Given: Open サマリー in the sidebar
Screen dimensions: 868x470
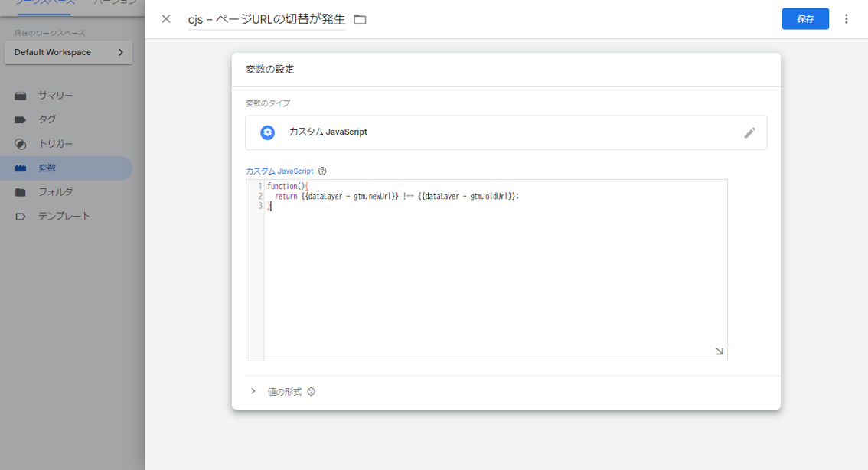Looking at the screenshot, I should tap(55, 96).
